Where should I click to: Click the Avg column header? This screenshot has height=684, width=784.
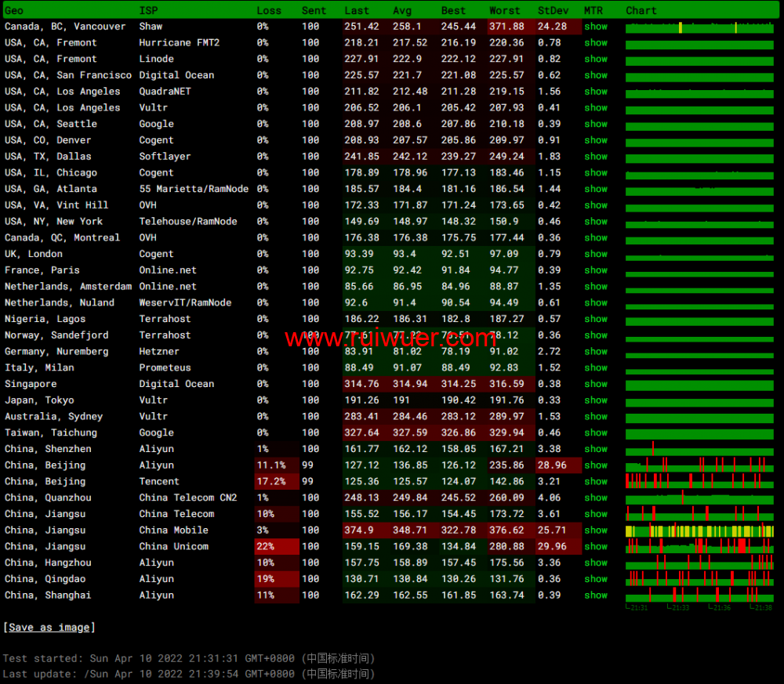coord(401,10)
